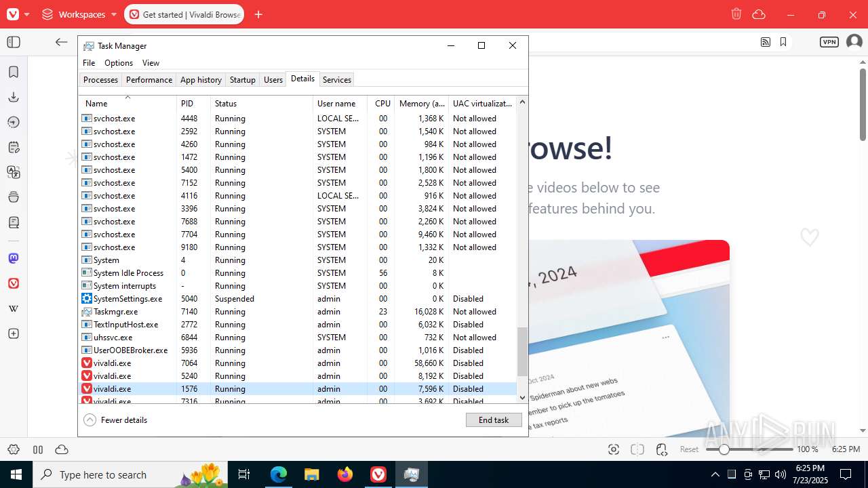The height and width of the screenshot is (488, 868).
Task: Sort by the CPU column header
Action: pyautogui.click(x=381, y=103)
